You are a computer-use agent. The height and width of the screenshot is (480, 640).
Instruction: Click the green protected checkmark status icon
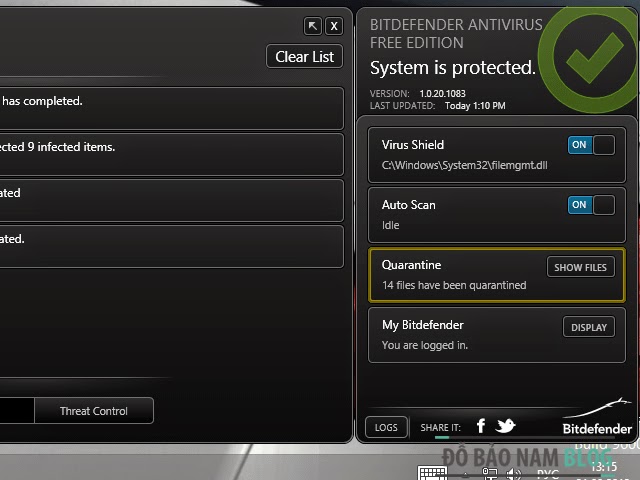click(592, 58)
